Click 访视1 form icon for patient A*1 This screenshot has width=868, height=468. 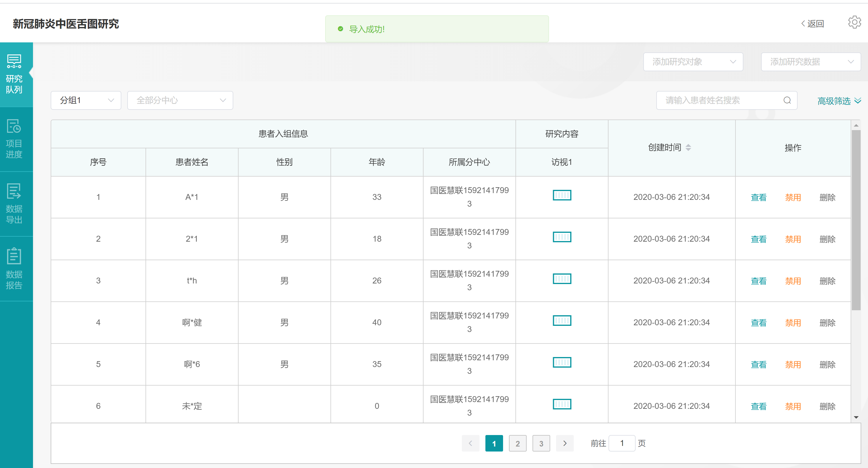[562, 195]
